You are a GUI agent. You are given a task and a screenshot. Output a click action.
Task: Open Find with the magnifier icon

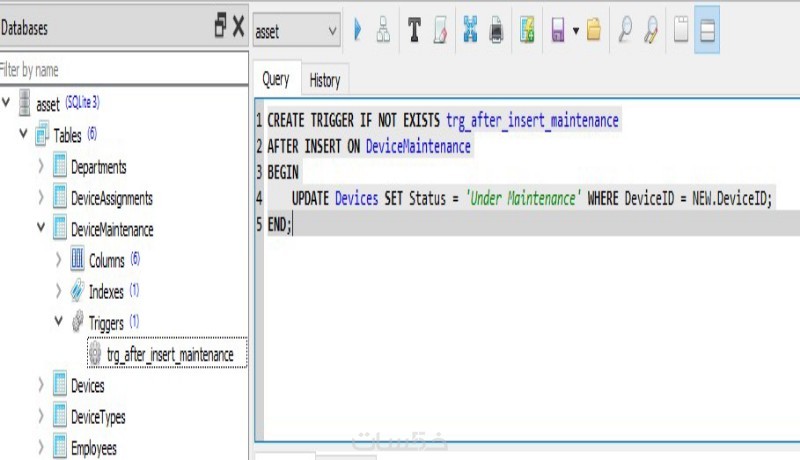click(x=625, y=30)
